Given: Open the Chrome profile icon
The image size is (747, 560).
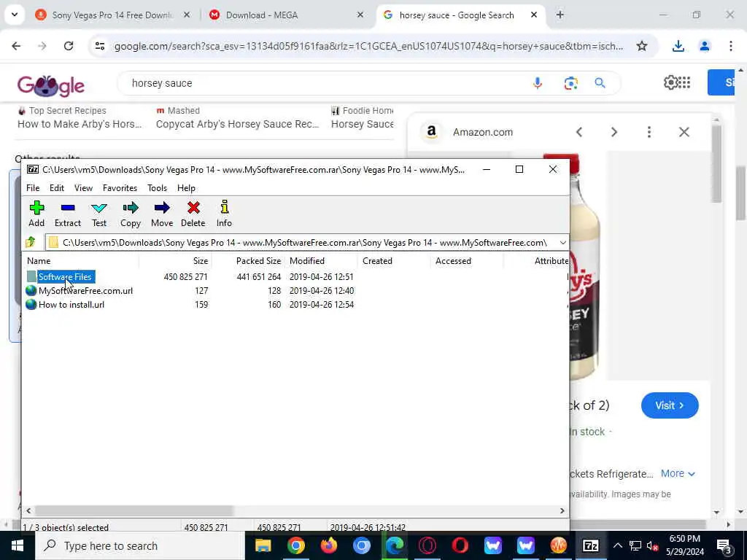Looking at the screenshot, I should coord(704,46).
